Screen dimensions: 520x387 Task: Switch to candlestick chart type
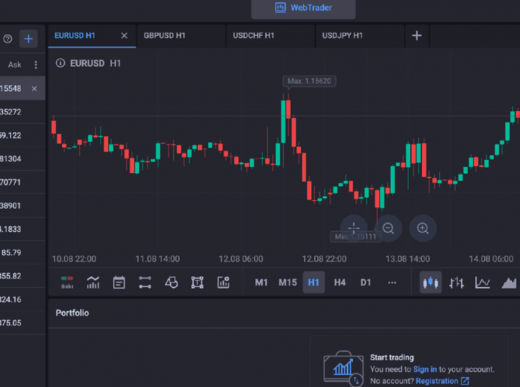click(430, 283)
